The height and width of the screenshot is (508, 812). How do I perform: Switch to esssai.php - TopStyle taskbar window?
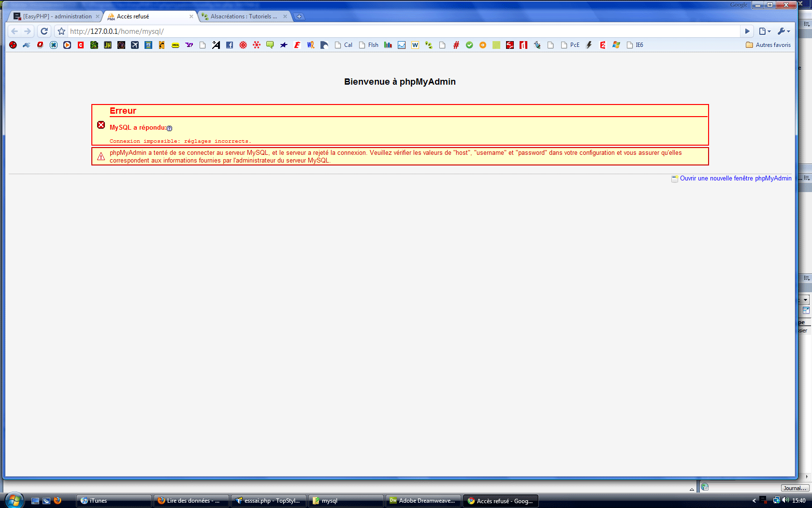[269, 501]
